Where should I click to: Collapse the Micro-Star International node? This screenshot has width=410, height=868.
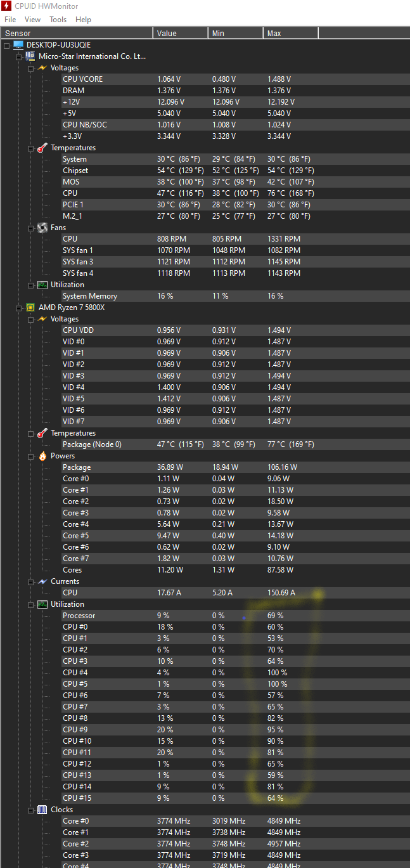19,56
